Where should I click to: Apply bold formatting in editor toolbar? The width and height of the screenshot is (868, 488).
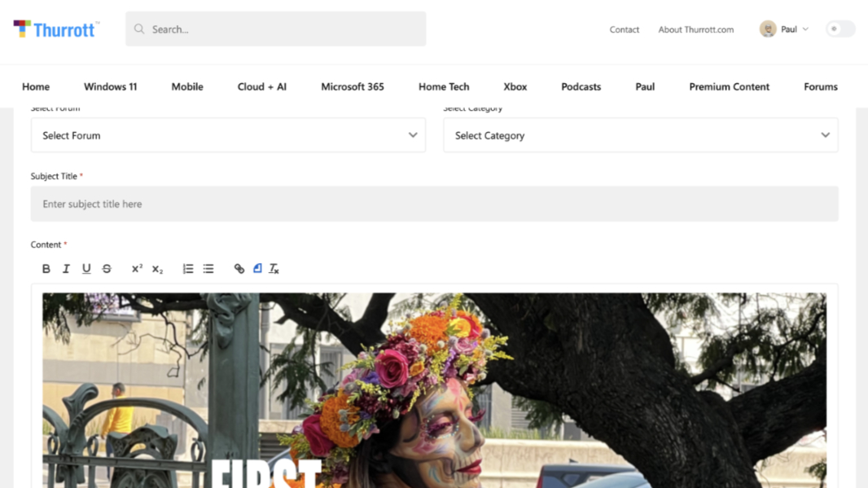(x=46, y=269)
